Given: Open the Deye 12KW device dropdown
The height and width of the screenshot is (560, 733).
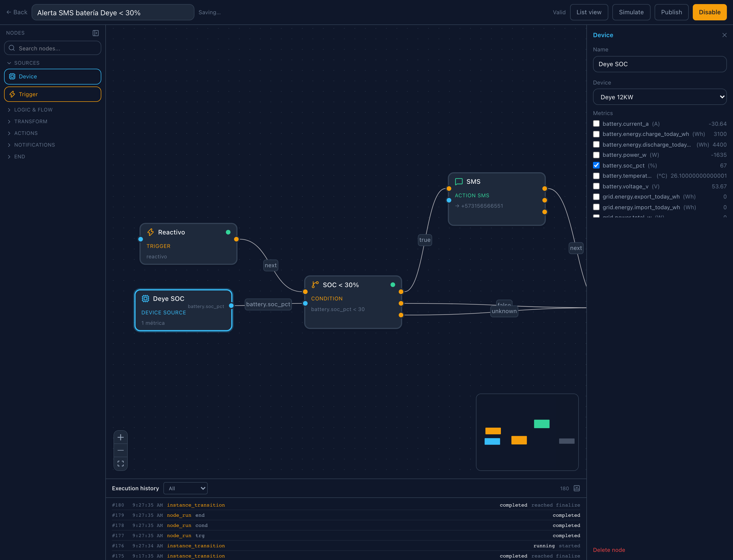Looking at the screenshot, I should point(660,97).
